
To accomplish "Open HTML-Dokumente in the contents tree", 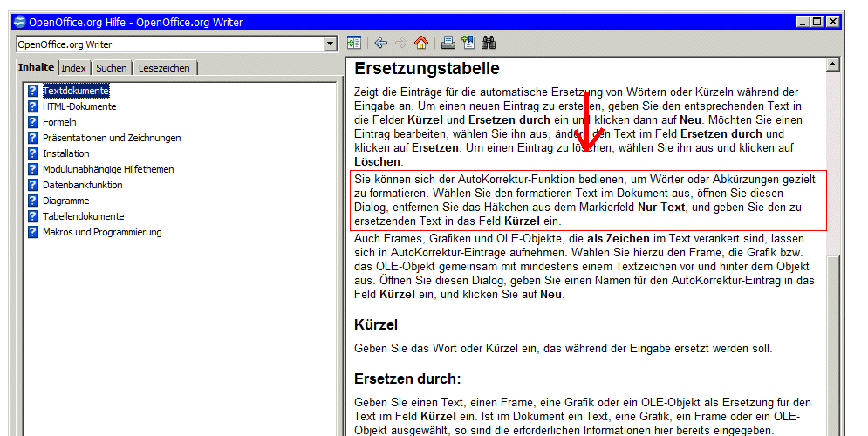I will click(79, 106).
